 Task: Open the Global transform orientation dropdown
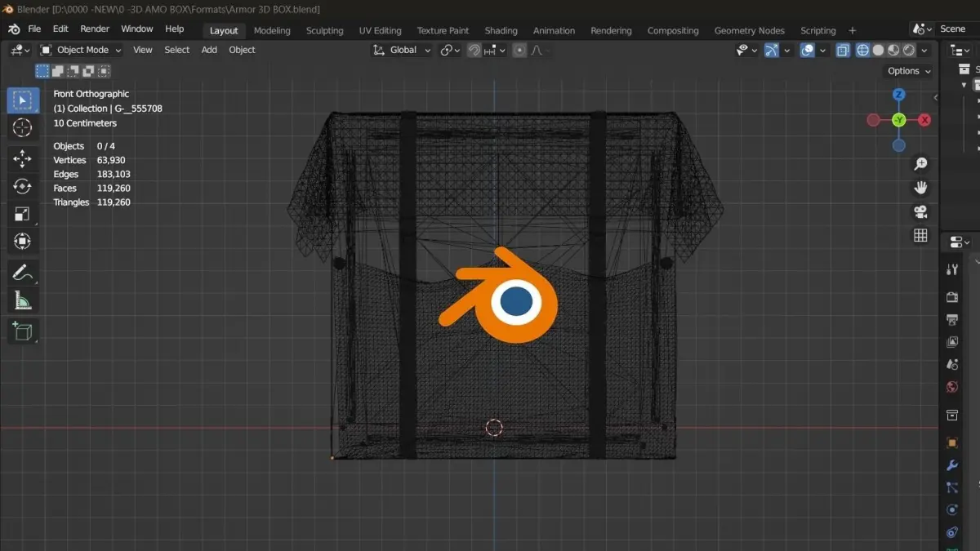coord(401,50)
